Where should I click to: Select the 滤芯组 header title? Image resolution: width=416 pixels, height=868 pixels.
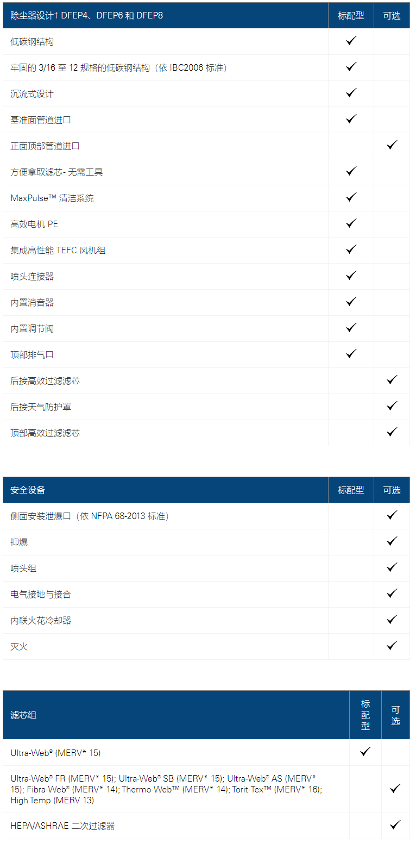point(23,715)
